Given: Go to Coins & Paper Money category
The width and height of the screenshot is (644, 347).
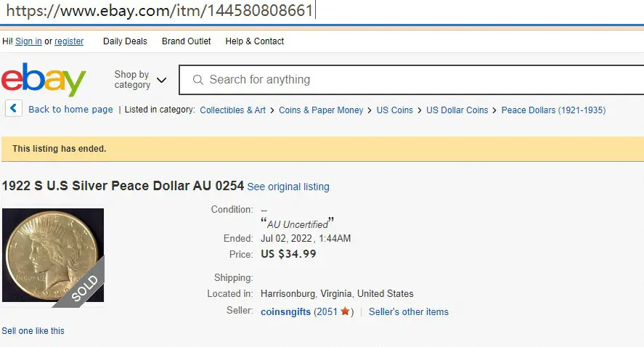Looking at the screenshot, I should [321, 110].
